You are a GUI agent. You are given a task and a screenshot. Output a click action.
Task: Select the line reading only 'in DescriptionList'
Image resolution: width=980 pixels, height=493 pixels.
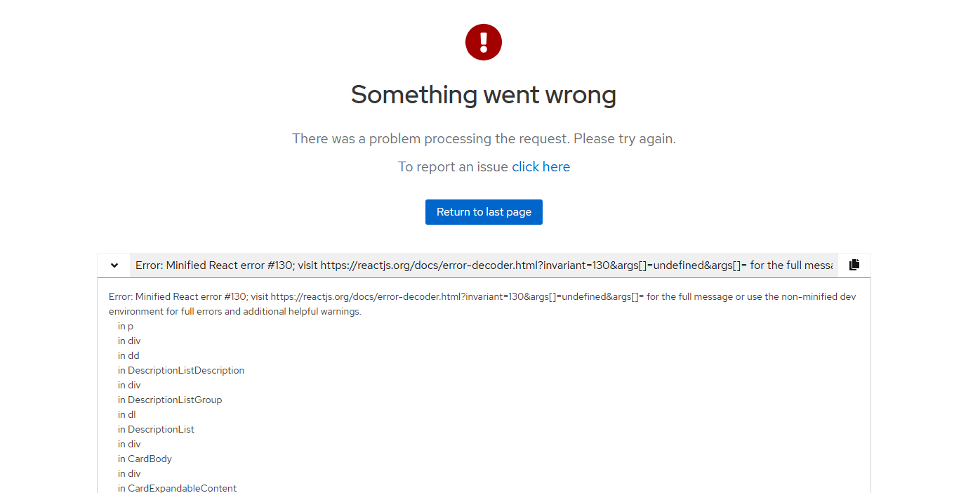click(156, 429)
